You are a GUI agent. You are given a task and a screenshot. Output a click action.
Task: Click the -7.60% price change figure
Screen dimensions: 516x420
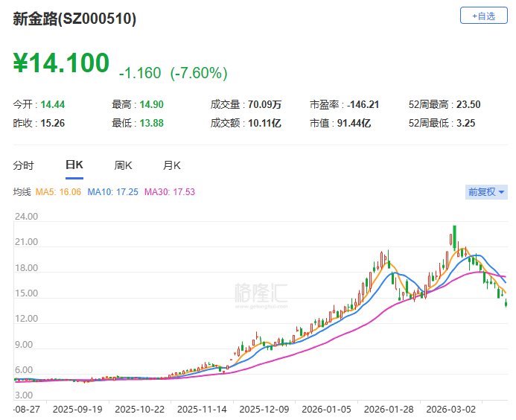tap(199, 73)
